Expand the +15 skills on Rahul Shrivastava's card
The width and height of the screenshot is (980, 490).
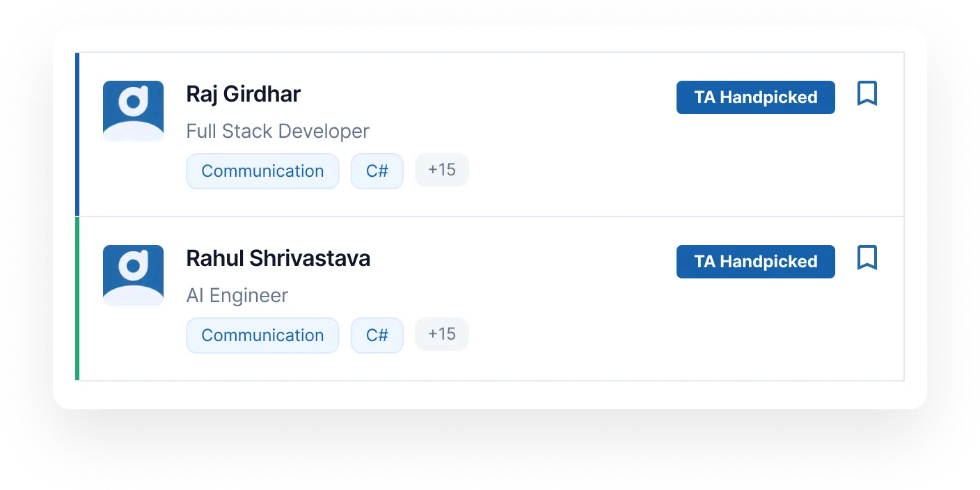point(441,333)
